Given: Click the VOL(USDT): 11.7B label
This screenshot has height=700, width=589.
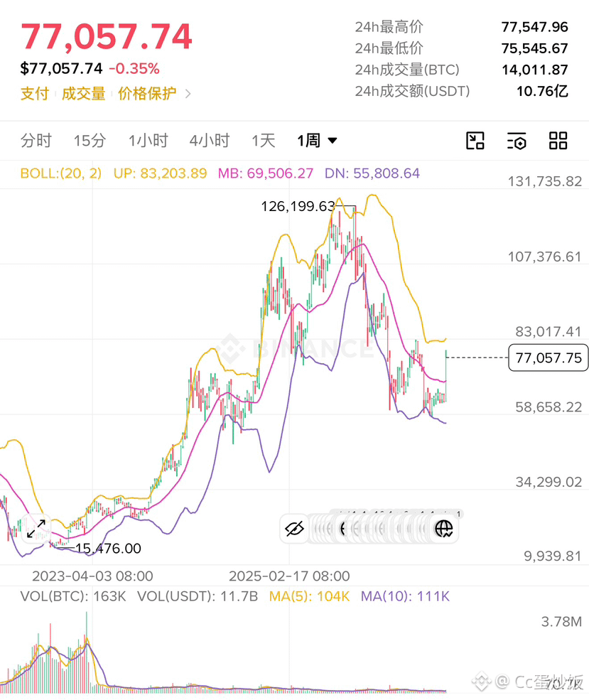Looking at the screenshot, I should point(198,596).
